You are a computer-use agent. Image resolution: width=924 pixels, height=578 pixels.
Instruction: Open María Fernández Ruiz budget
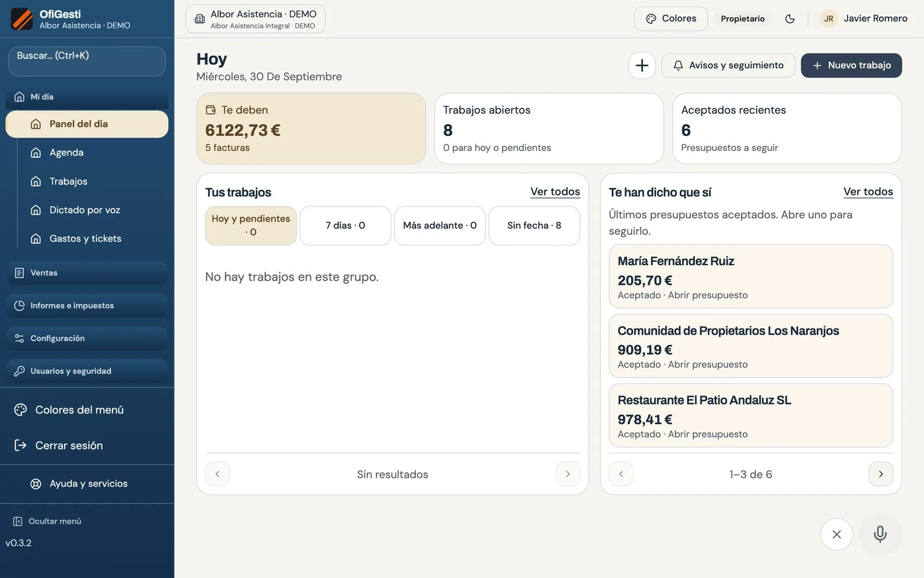751,276
